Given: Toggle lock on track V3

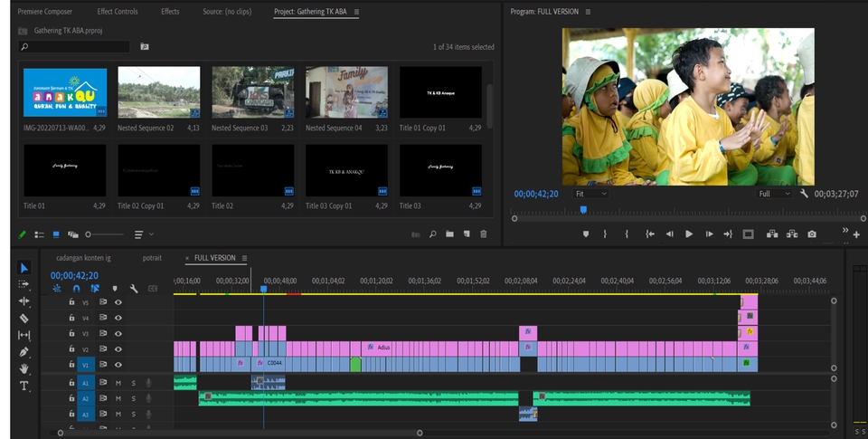Looking at the screenshot, I should [x=71, y=333].
